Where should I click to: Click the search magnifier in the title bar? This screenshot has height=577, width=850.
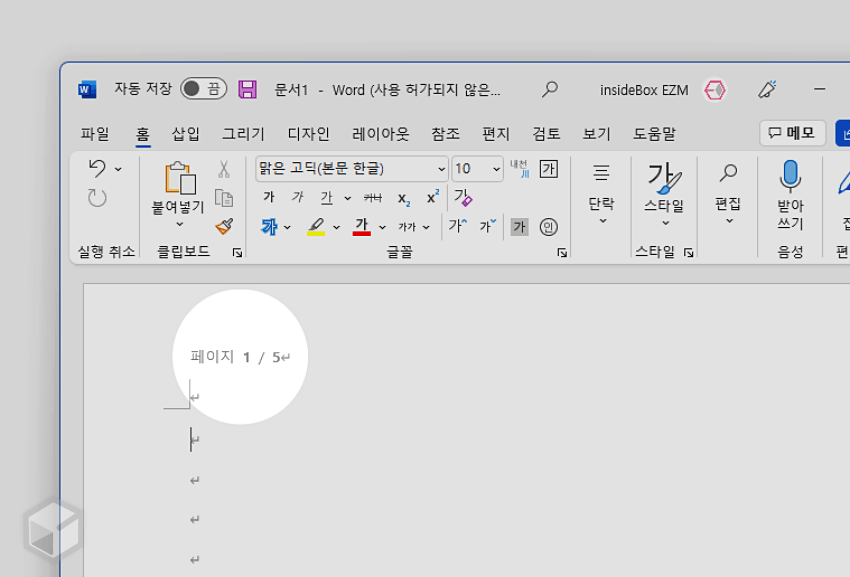[x=548, y=89]
